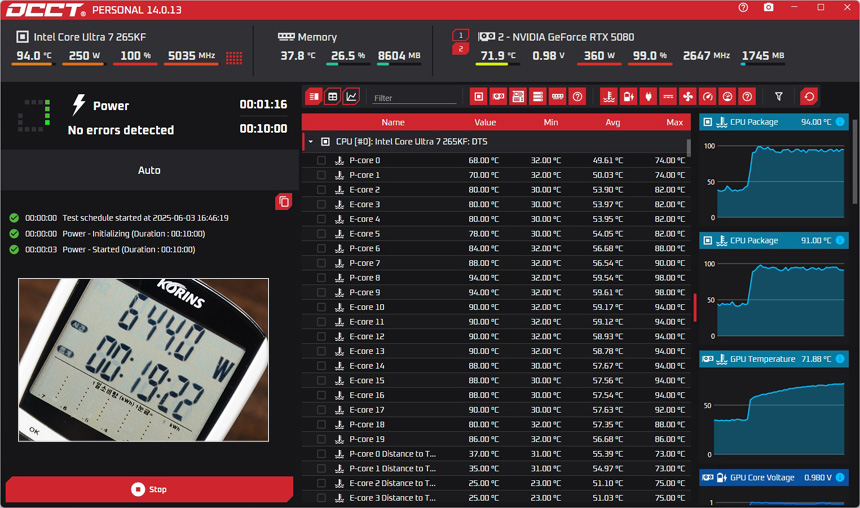The height and width of the screenshot is (508, 860).
Task: Copy the test log with the copy icon
Action: point(283,202)
